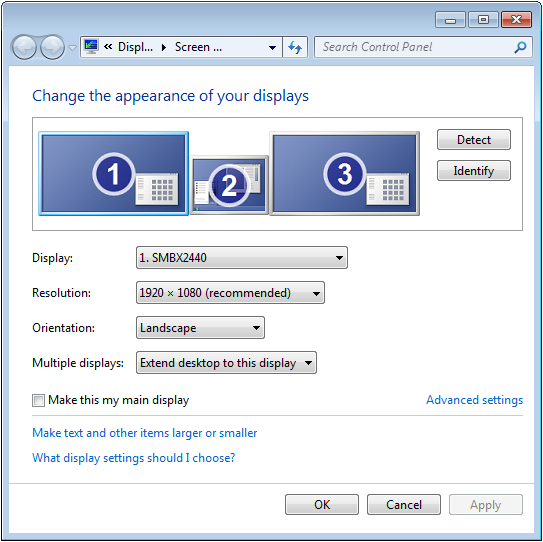The width and height of the screenshot is (543, 542).
Task: Click the Control Panel monitor icon in address bar
Action: click(91, 47)
